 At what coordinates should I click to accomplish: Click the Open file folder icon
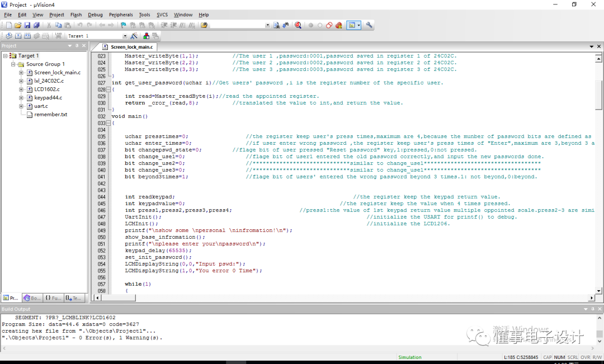tap(18, 25)
